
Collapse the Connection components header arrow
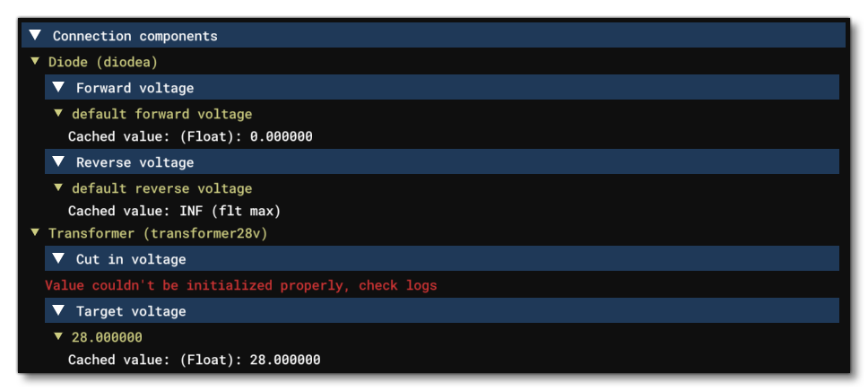pos(35,36)
